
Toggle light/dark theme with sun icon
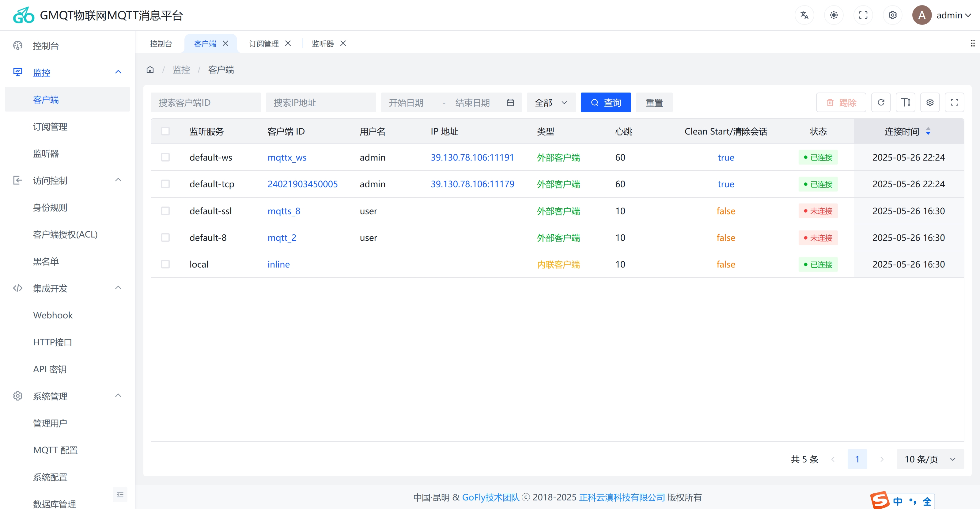(834, 15)
